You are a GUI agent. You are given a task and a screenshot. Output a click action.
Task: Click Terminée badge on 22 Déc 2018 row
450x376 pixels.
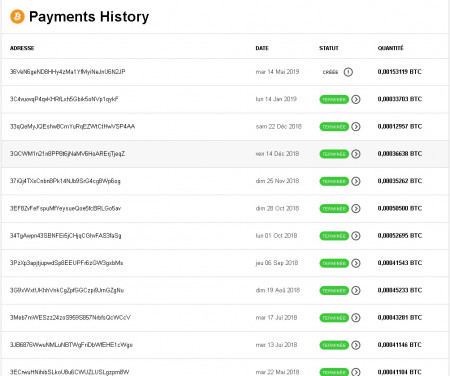point(334,127)
